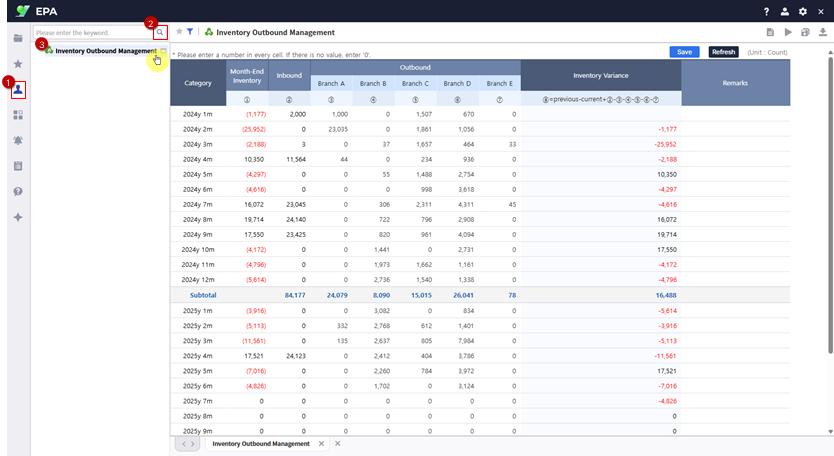The height and width of the screenshot is (456, 834).
Task: Open notifications bell in left sidebar
Action: point(18,140)
